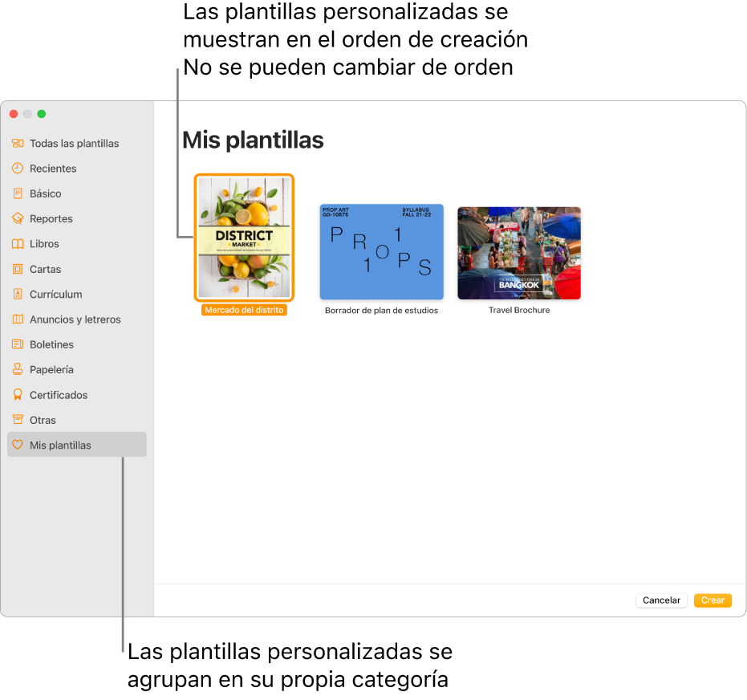The height and width of the screenshot is (700, 747).
Task: Click the clock icon beside Recientes
Action: pos(18,169)
